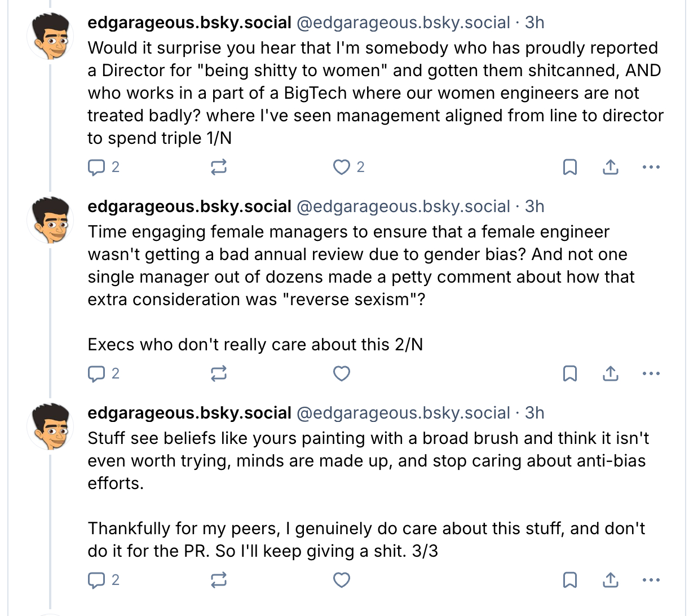Open edgarageous.bsky.social profile name on first post
This screenshot has height=616, width=689.
click(189, 23)
